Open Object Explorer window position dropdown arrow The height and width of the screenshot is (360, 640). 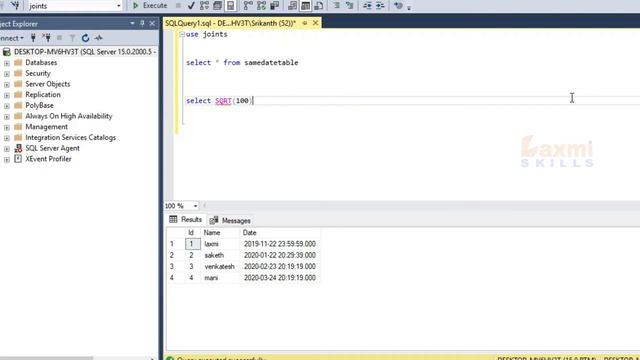(x=132, y=23)
